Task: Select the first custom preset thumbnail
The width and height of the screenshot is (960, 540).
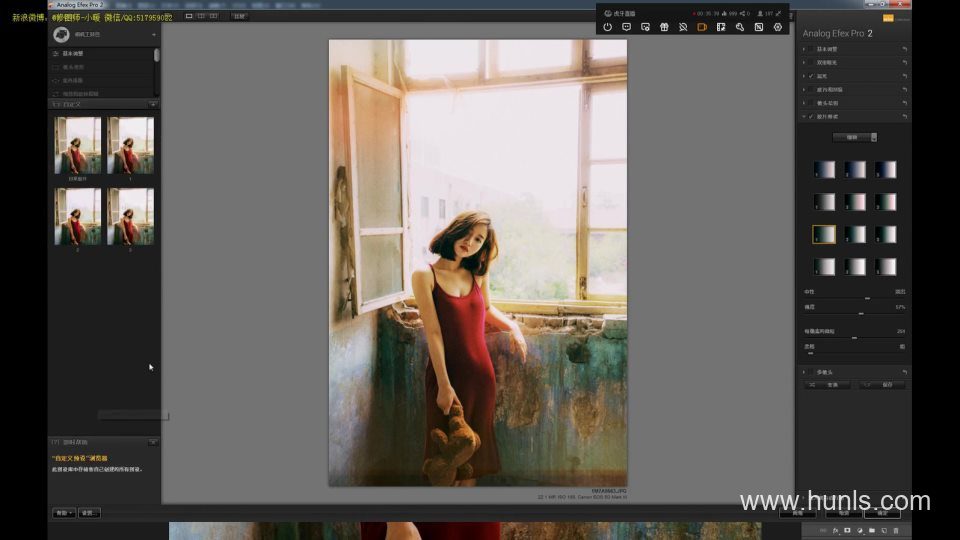Action: click(78, 146)
